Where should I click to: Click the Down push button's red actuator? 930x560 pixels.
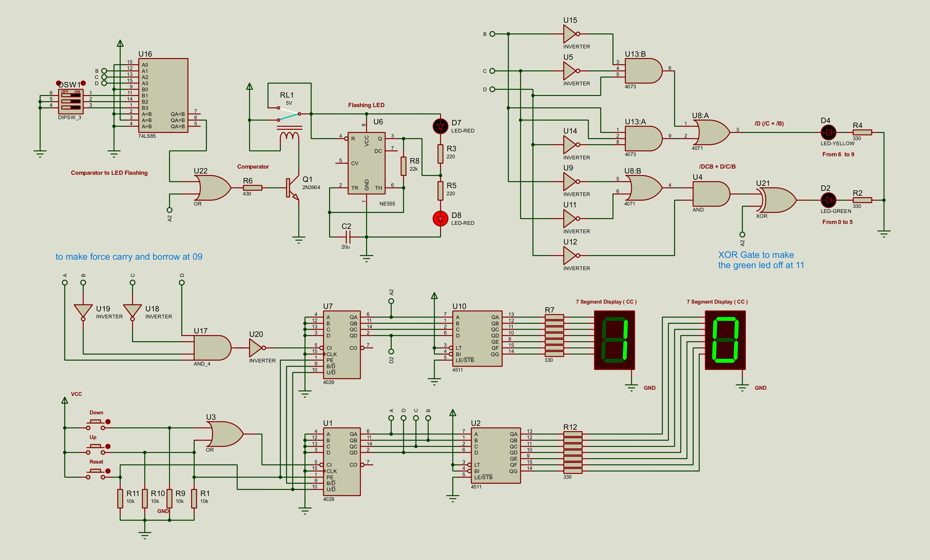108,422
